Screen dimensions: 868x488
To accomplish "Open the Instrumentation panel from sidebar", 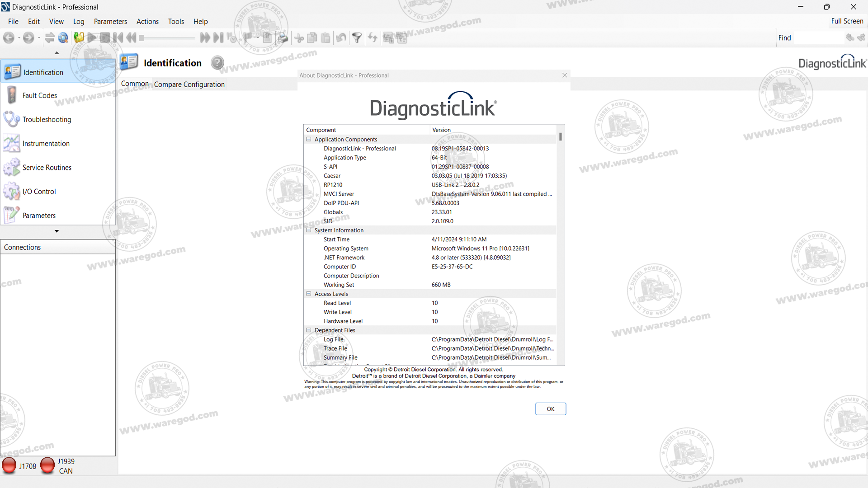I will (58, 143).
